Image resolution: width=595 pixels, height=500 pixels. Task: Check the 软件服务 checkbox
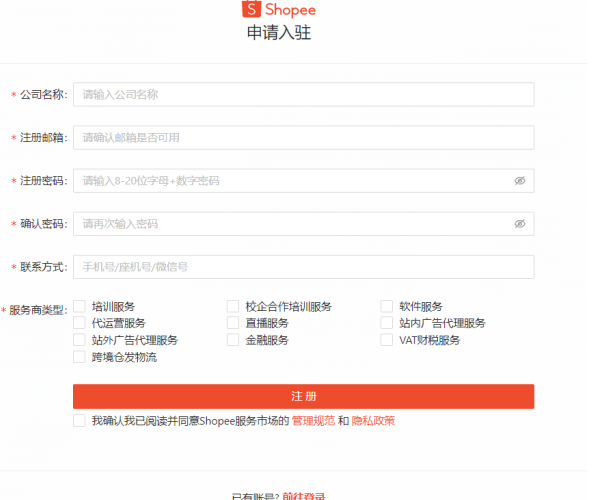pos(387,306)
